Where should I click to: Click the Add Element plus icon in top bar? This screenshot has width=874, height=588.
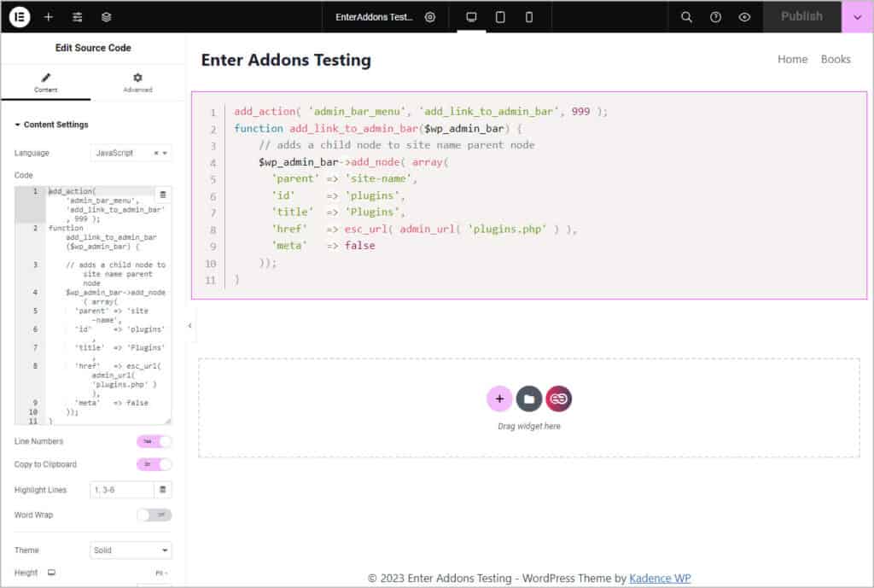(49, 17)
